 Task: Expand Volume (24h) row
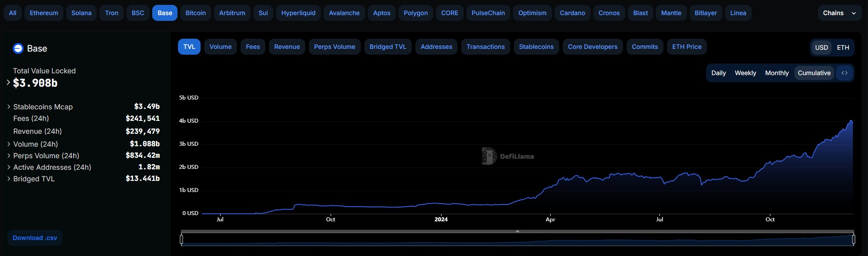pos(9,144)
